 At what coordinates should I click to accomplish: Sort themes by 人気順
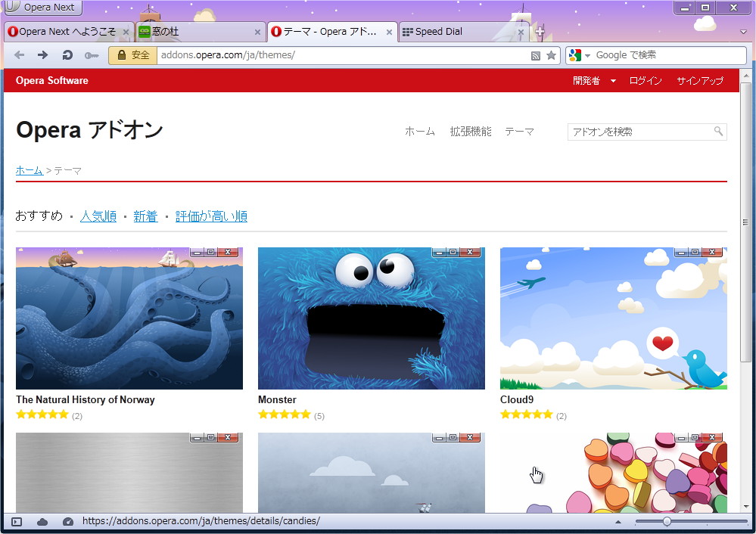point(98,215)
